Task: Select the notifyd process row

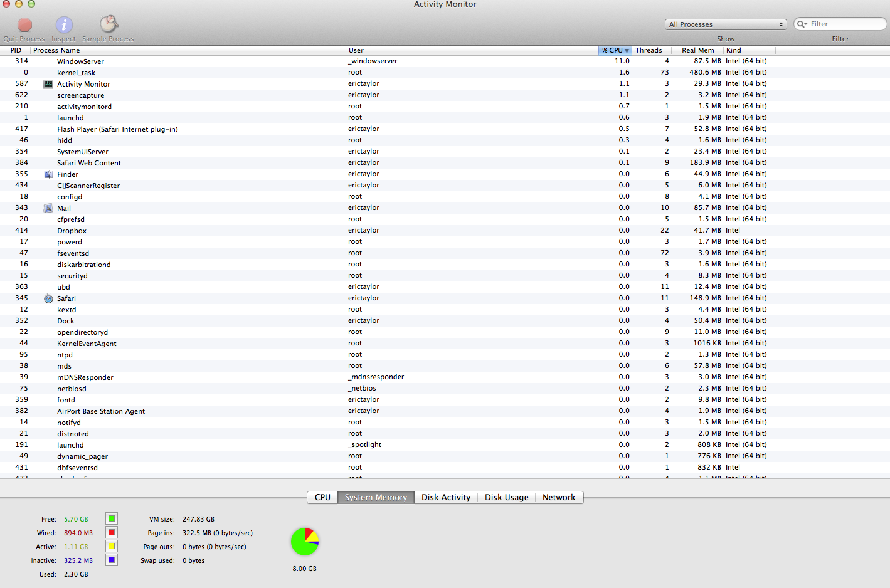Action: (x=445, y=423)
